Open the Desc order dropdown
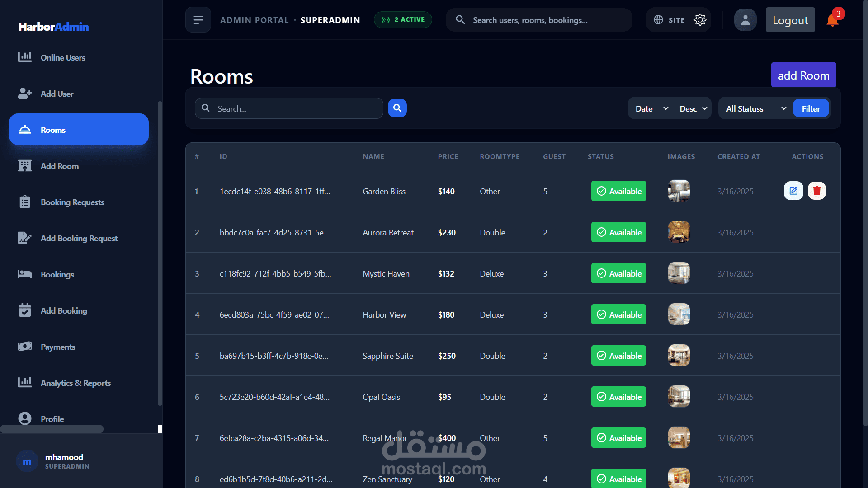The image size is (868, 488). point(693,108)
